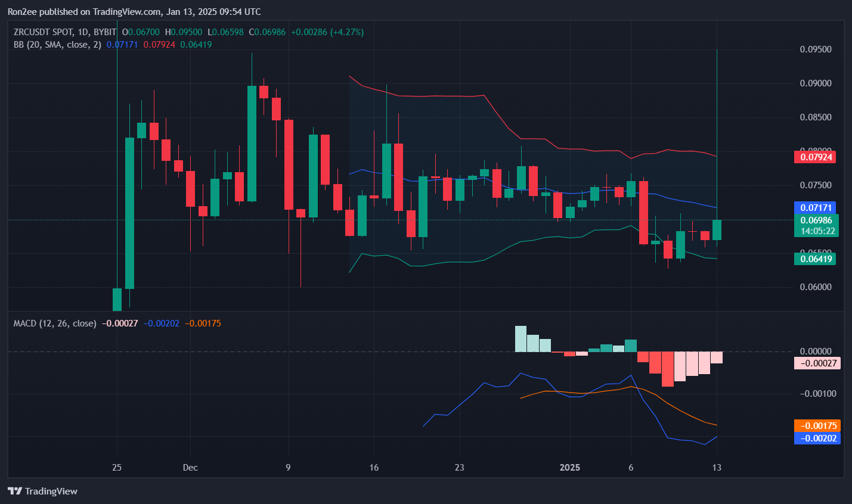Image resolution: width=852 pixels, height=504 pixels.
Task: Click the BYBIT exchange label
Action: [x=105, y=32]
